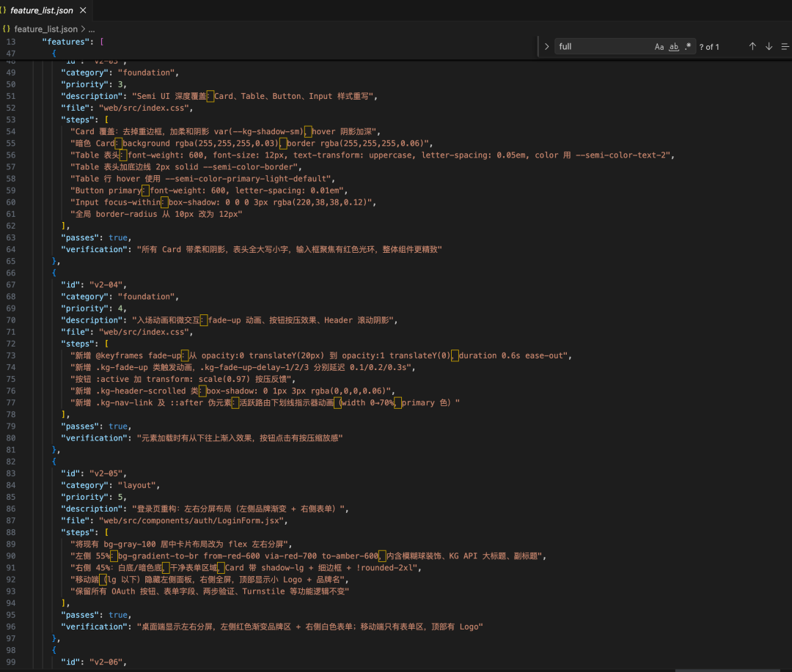Expand the Replace field with the chevron

click(546, 46)
